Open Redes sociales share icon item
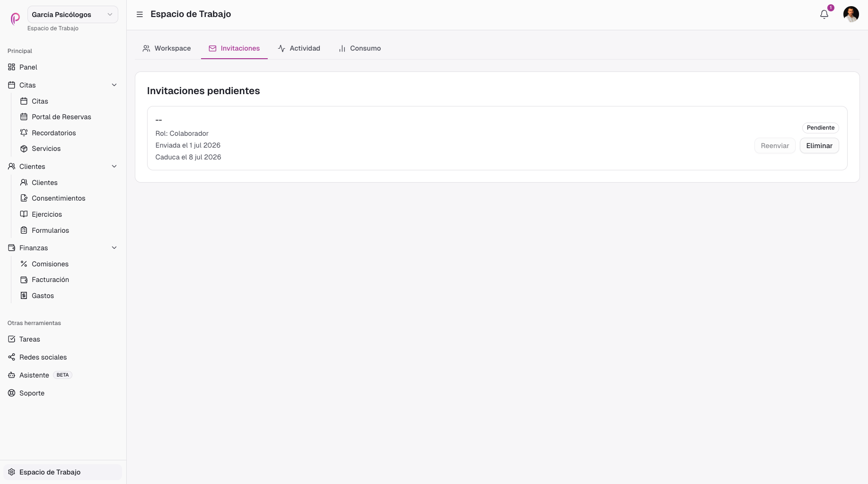Screen dimensions: 868x484 tap(12, 357)
